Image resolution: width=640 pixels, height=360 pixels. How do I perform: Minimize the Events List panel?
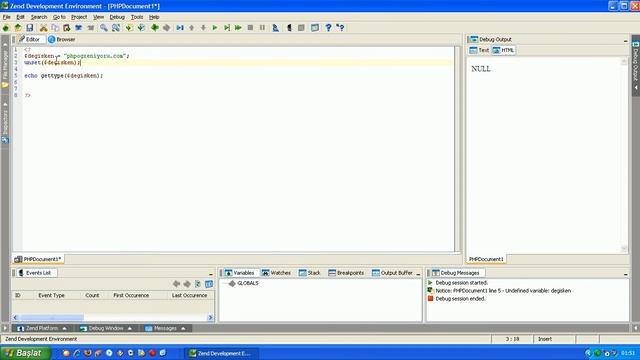point(211,274)
